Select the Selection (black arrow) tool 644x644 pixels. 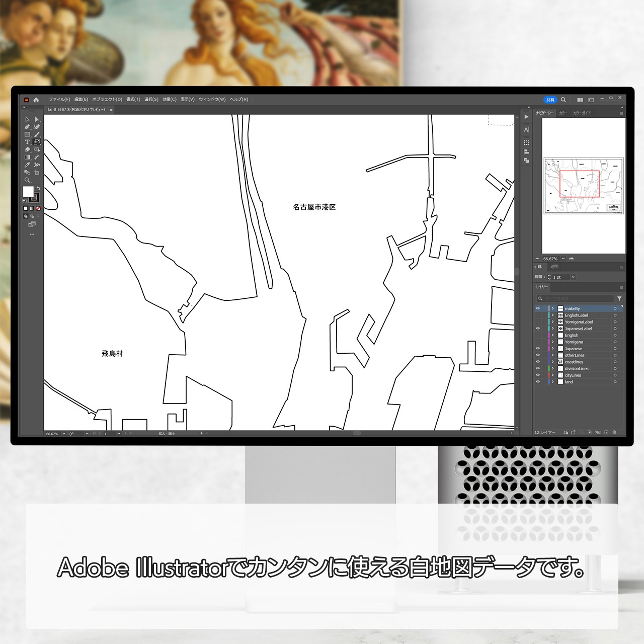pyautogui.click(x=28, y=119)
